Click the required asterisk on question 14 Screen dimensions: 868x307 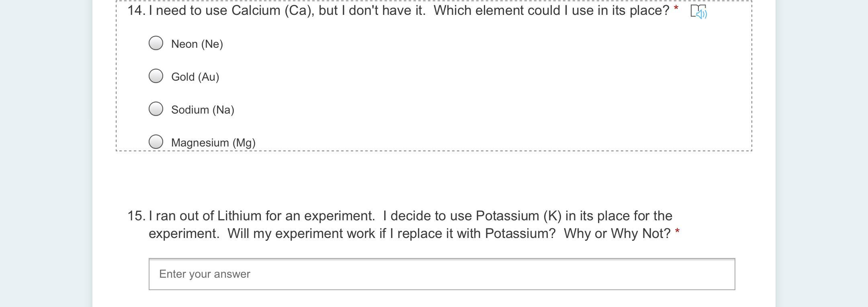(x=676, y=9)
